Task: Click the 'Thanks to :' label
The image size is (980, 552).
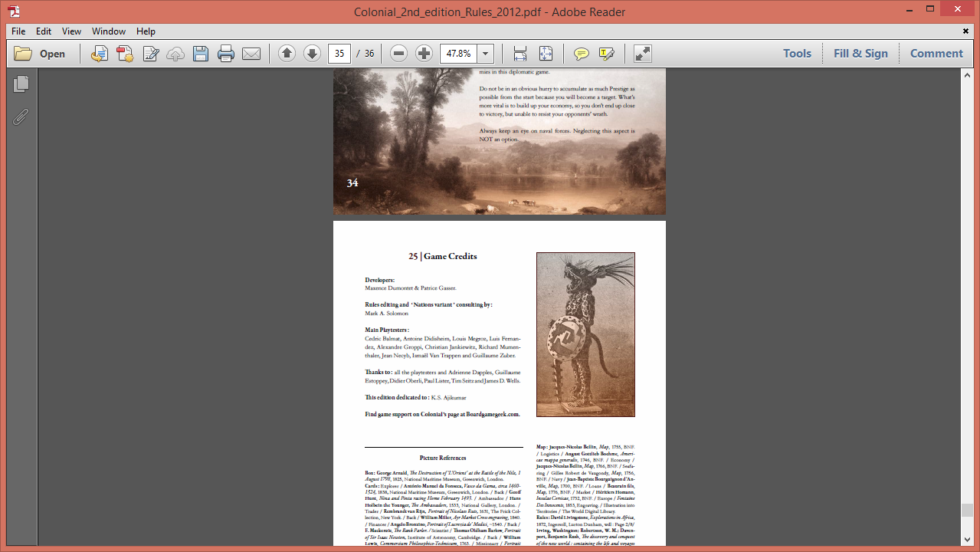Action: (379, 372)
